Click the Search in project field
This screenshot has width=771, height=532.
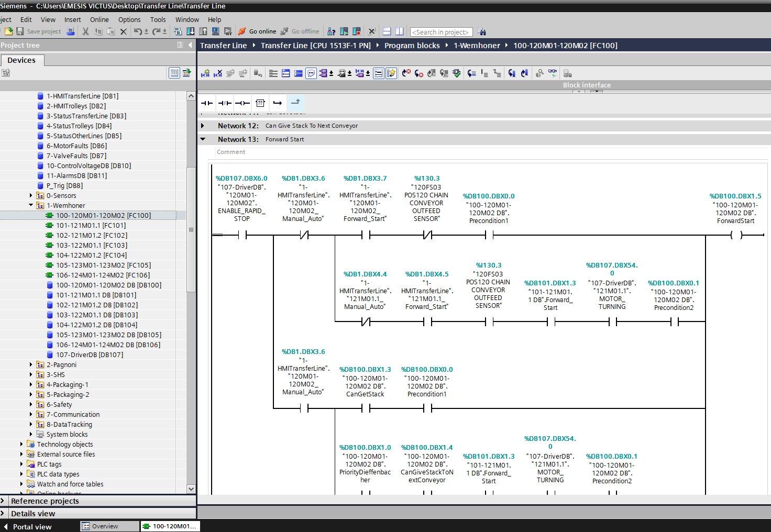[441, 32]
